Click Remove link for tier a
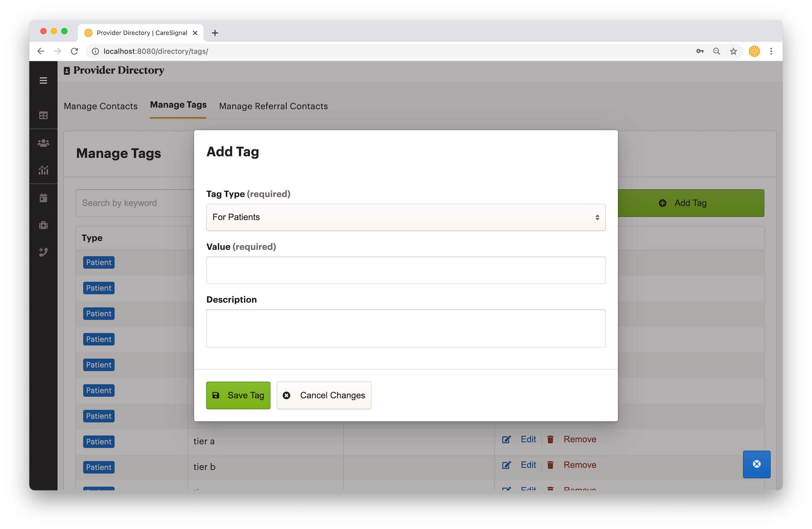This screenshot has height=529, width=812. pyautogui.click(x=580, y=439)
